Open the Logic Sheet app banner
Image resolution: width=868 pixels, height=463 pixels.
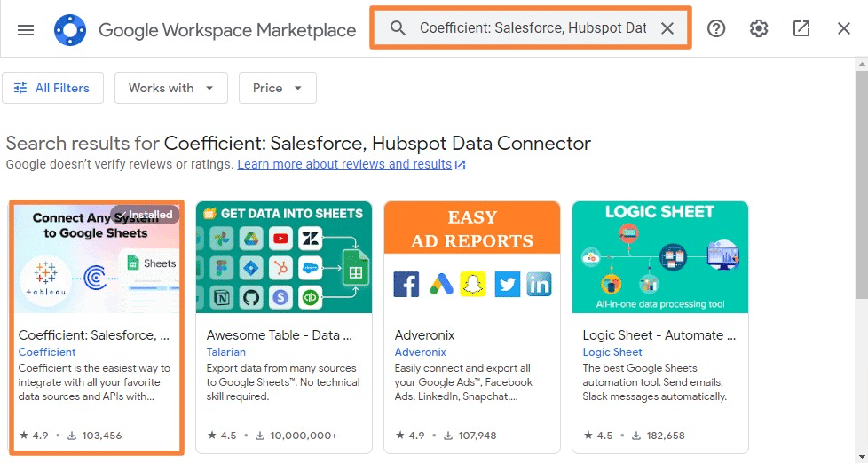pyautogui.click(x=659, y=257)
